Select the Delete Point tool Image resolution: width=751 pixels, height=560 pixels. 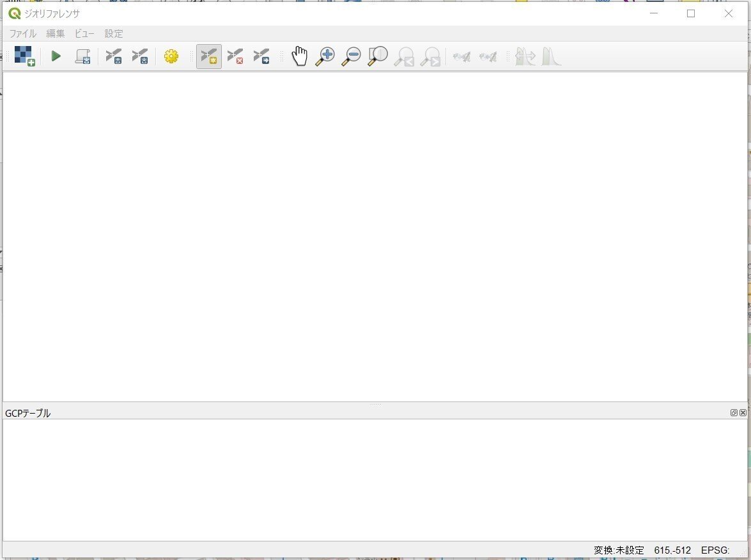235,56
